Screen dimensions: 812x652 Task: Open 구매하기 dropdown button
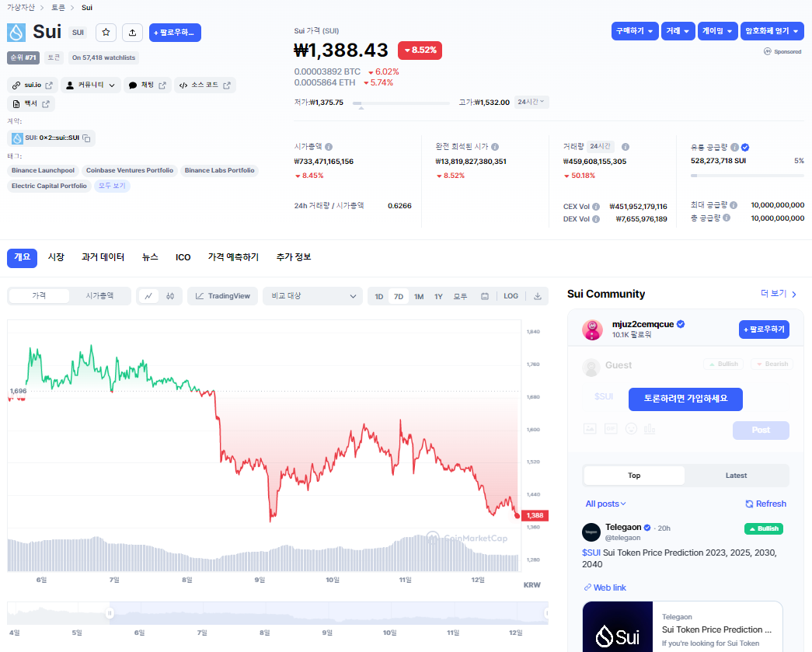click(635, 31)
